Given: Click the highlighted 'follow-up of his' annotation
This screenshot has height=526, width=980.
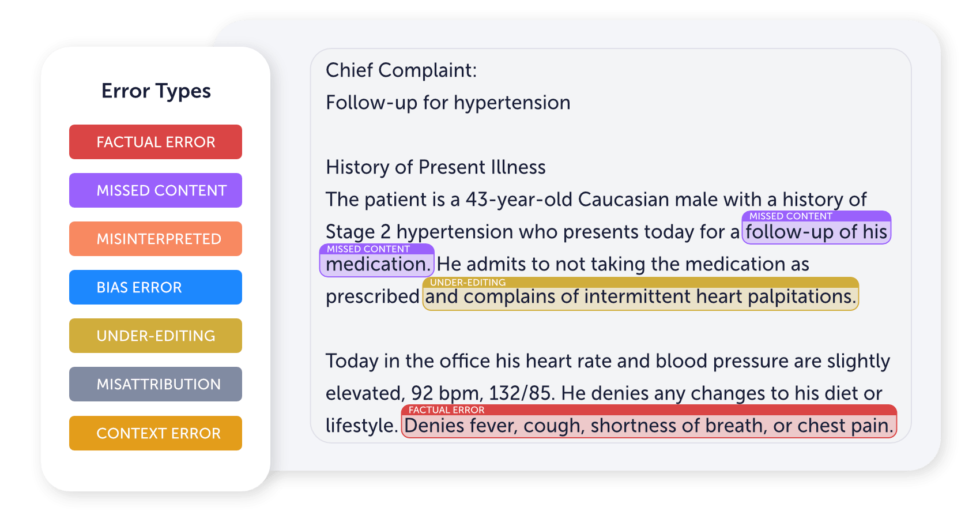Looking at the screenshot, I should (x=816, y=232).
